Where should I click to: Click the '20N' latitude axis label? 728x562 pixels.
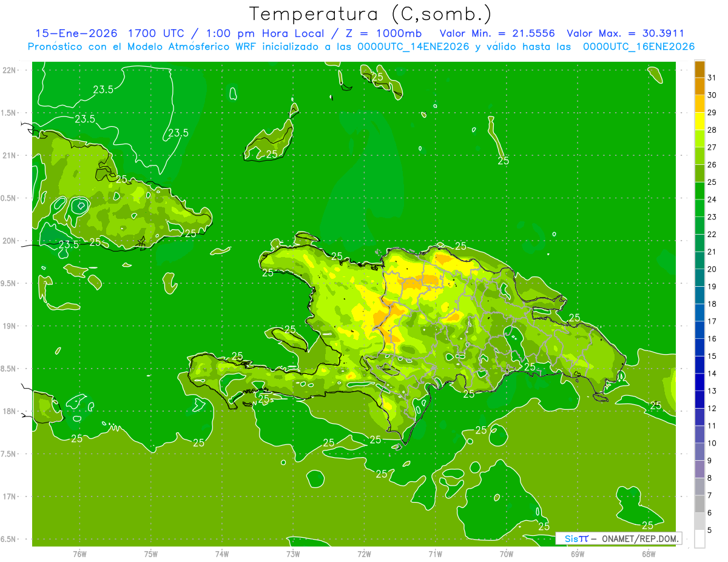tap(10, 241)
